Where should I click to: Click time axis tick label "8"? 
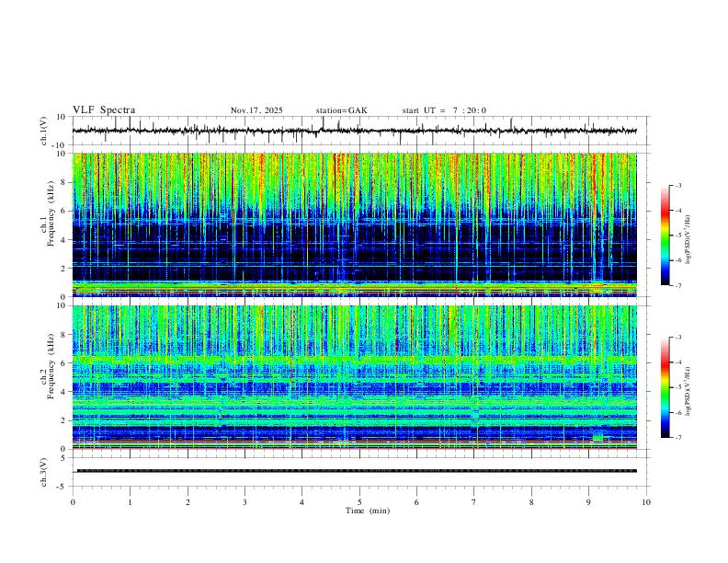click(x=531, y=502)
